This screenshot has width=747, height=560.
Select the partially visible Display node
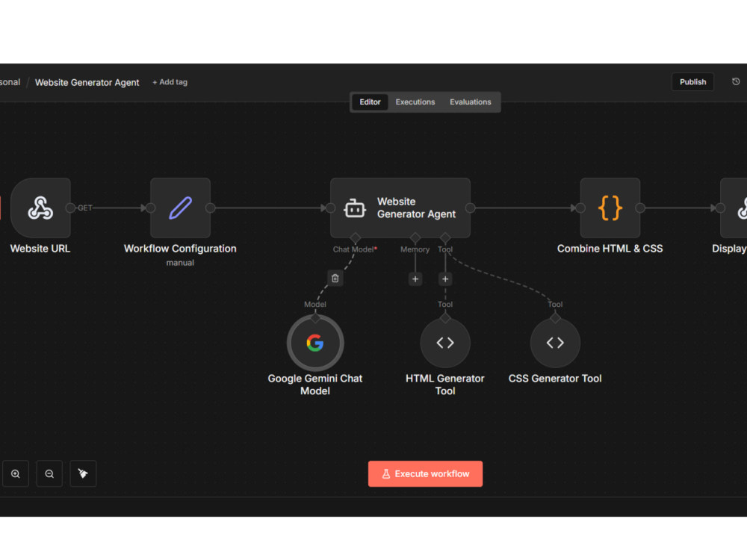coord(734,208)
